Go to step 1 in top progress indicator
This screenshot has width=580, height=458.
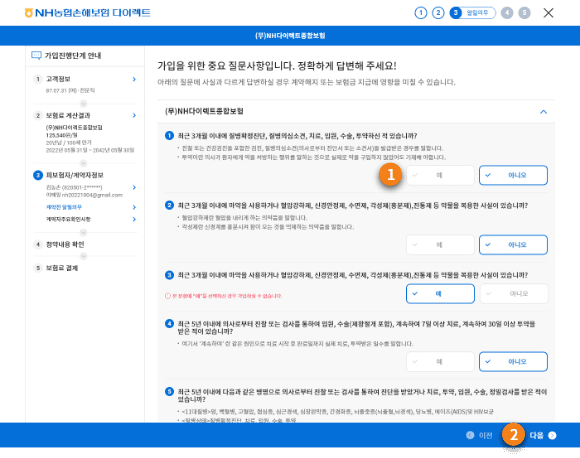point(421,13)
